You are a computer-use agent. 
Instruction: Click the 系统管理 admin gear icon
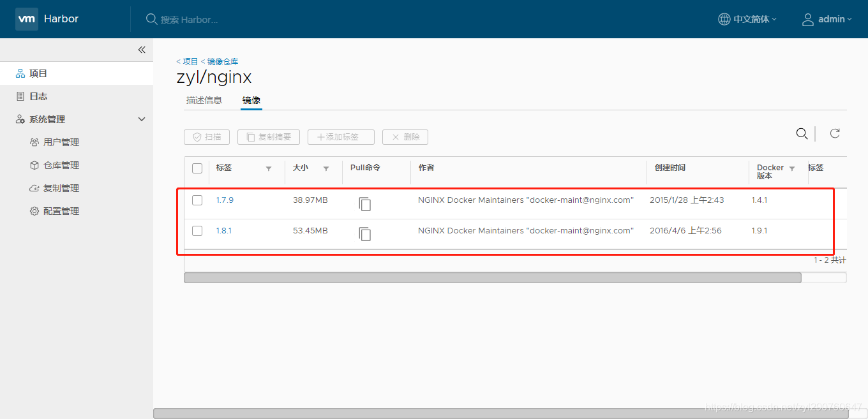tap(20, 119)
